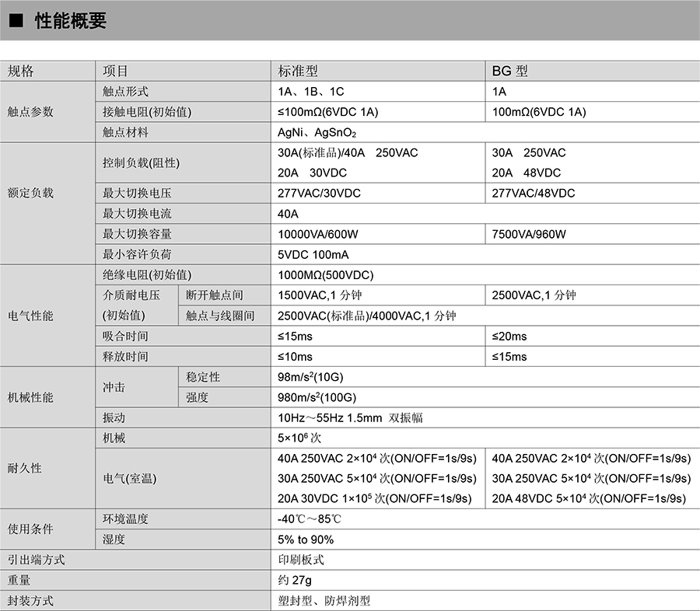
Task: Select the 规格 column header
Action: 21,72
